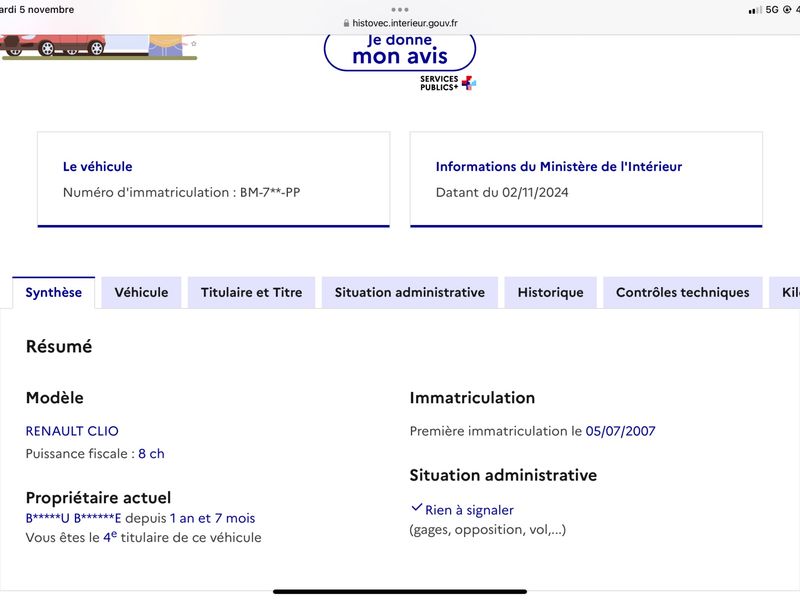
Task: Click the '1 an et 7 mois' duration
Action: (x=212, y=518)
